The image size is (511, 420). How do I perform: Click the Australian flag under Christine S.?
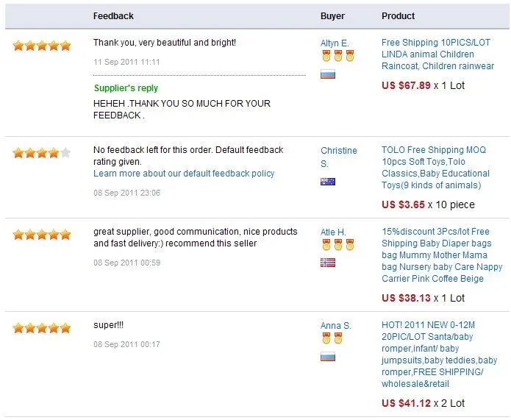pyautogui.click(x=328, y=182)
